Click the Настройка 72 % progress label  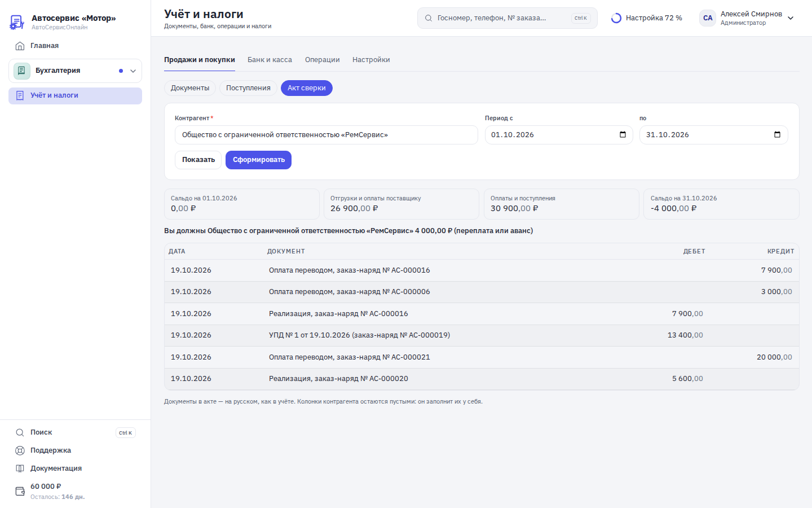coord(654,18)
